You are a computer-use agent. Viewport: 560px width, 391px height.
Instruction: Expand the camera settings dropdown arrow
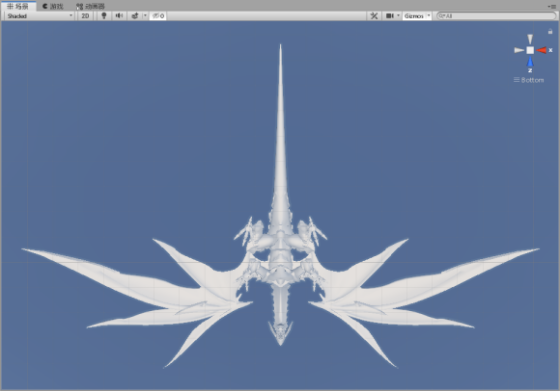[398, 16]
